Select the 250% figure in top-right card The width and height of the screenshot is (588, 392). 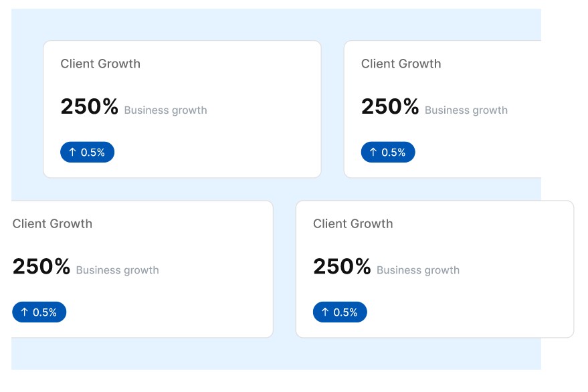pos(390,107)
